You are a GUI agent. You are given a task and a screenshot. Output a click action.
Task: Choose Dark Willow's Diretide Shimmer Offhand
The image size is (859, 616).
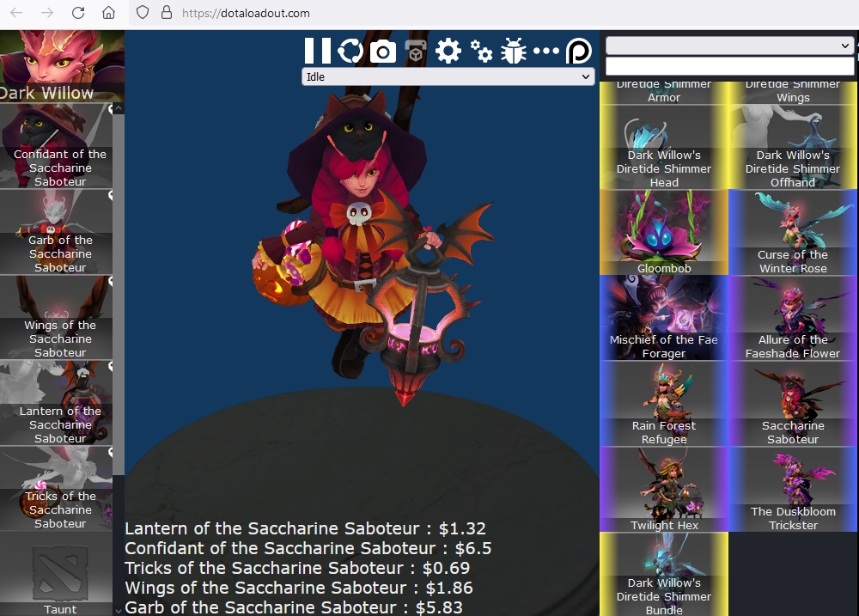pyautogui.click(x=793, y=147)
